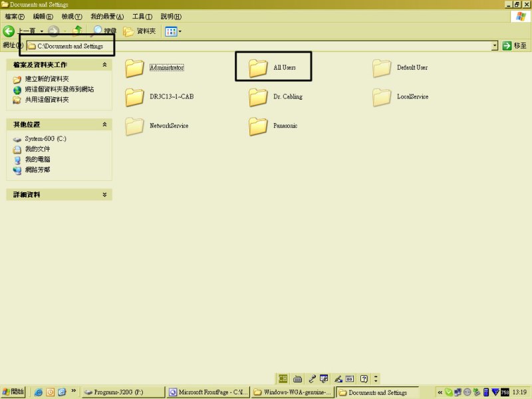Expand the address bar dropdown arrow
Screen dimensions: 532x399
[x=494, y=46]
